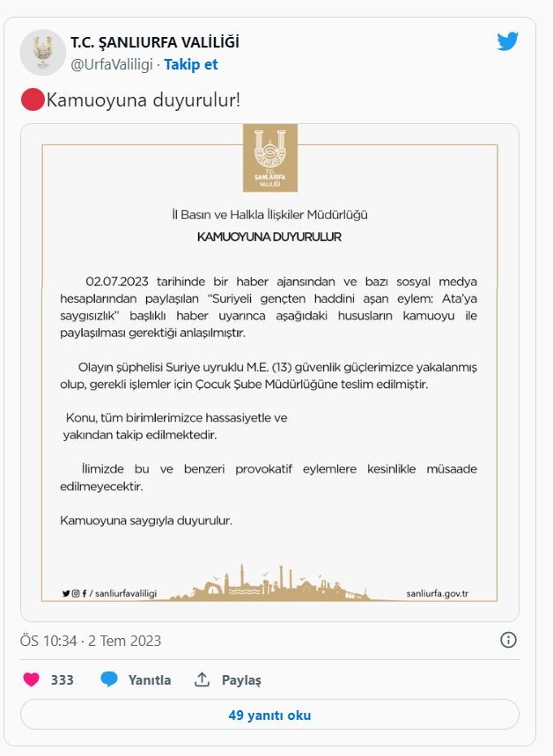Click the sanliurfa.gov.tr text in image
This screenshot has height=756, width=553.
[x=437, y=593]
